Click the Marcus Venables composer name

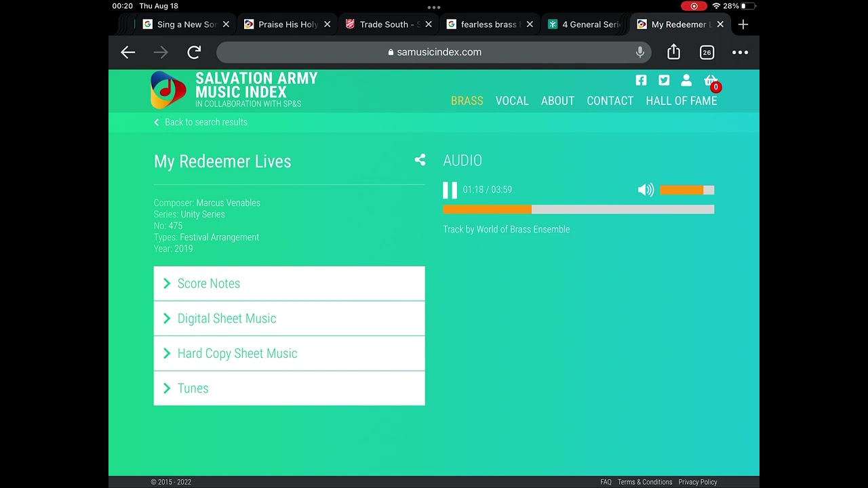coord(228,203)
